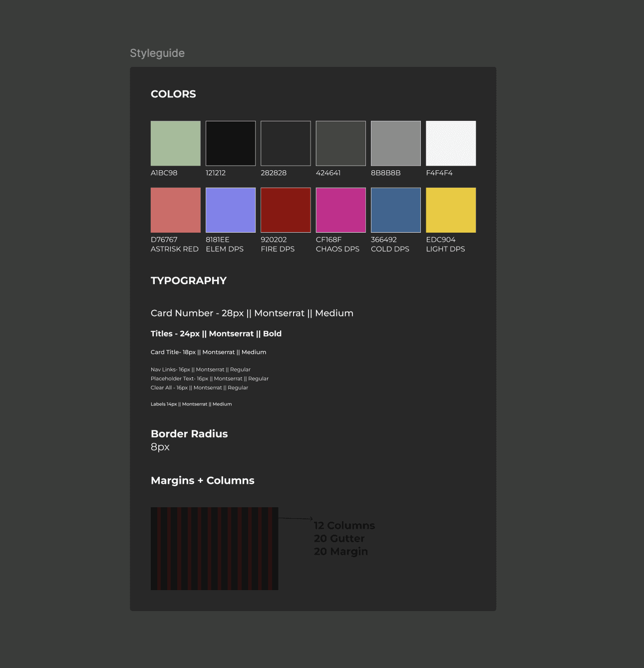
Task: Select the Border Radius heading
Action: (x=189, y=434)
